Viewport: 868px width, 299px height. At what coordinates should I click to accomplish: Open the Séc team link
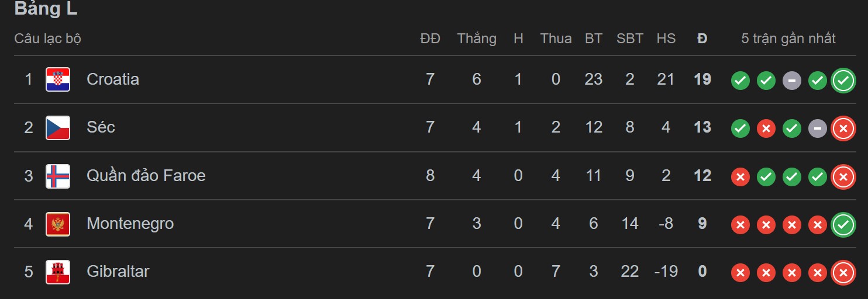(101, 127)
